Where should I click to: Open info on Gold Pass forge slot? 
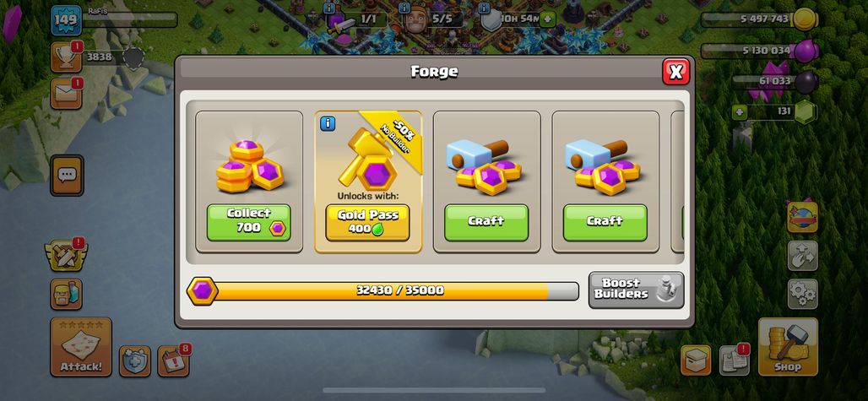point(328,123)
